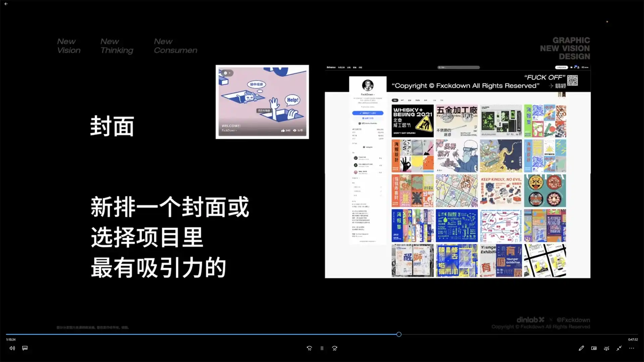The height and width of the screenshot is (362, 644).
Task: Toggle subtitles on
Action: coord(25,348)
